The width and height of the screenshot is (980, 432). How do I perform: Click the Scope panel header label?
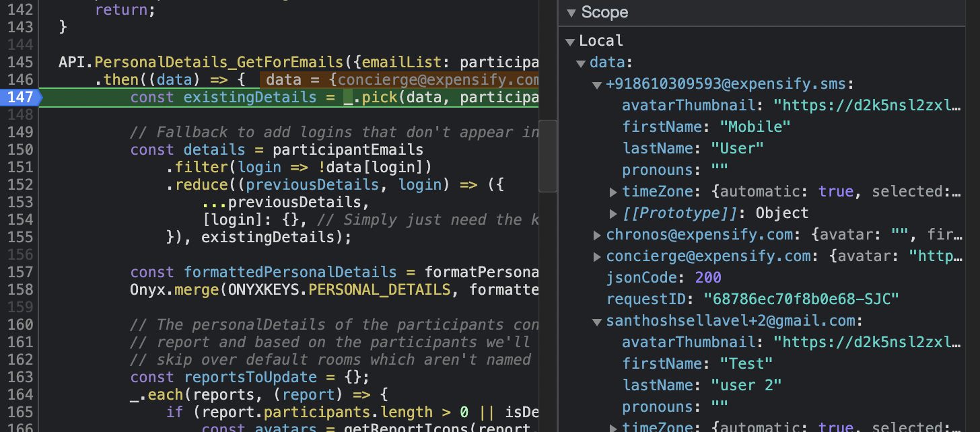tap(604, 12)
